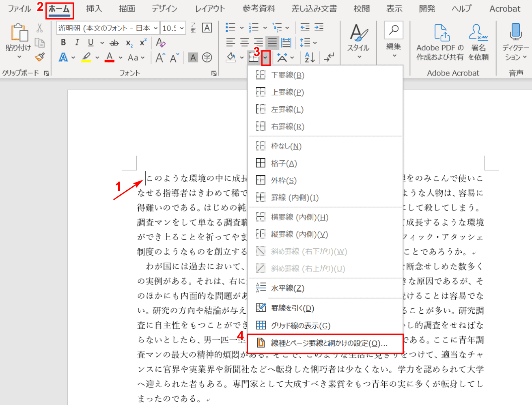
Task: Open Font dialog launcher
Action: tap(214, 73)
